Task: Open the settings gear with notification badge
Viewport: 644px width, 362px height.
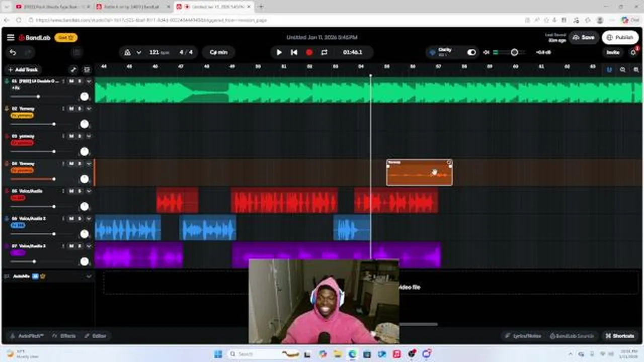Action: pyautogui.click(x=633, y=52)
